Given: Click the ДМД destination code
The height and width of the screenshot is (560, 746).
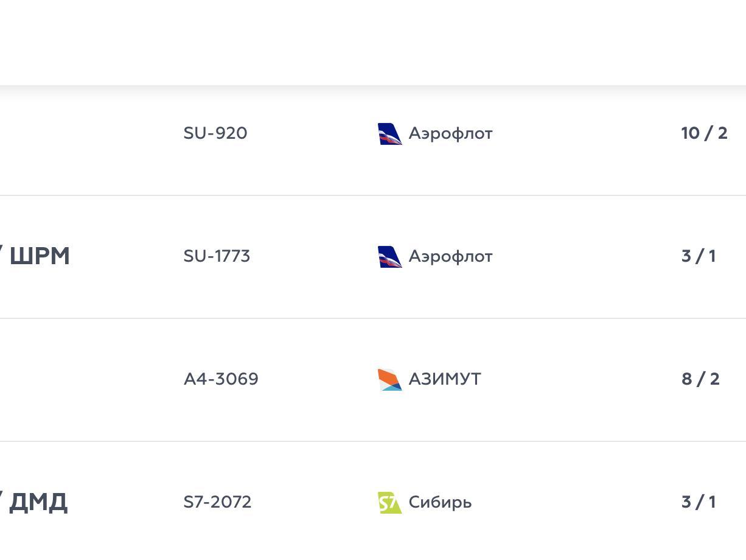Looking at the screenshot, I should pyautogui.click(x=38, y=502).
